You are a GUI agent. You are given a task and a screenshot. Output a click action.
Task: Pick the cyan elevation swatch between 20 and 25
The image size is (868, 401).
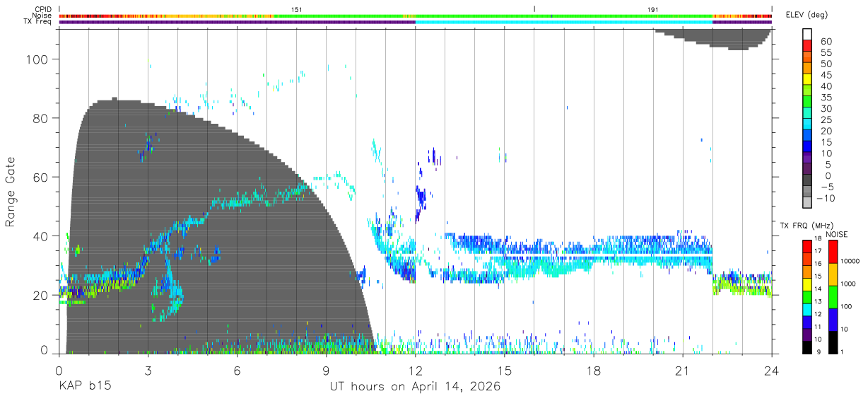click(x=808, y=125)
